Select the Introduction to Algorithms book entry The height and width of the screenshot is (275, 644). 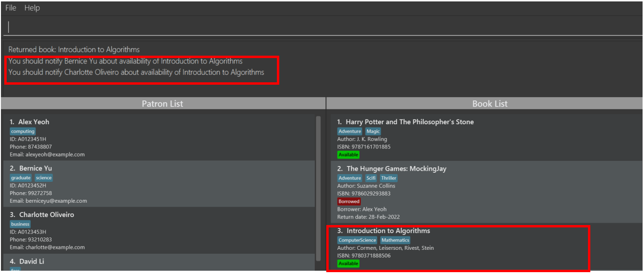486,247
